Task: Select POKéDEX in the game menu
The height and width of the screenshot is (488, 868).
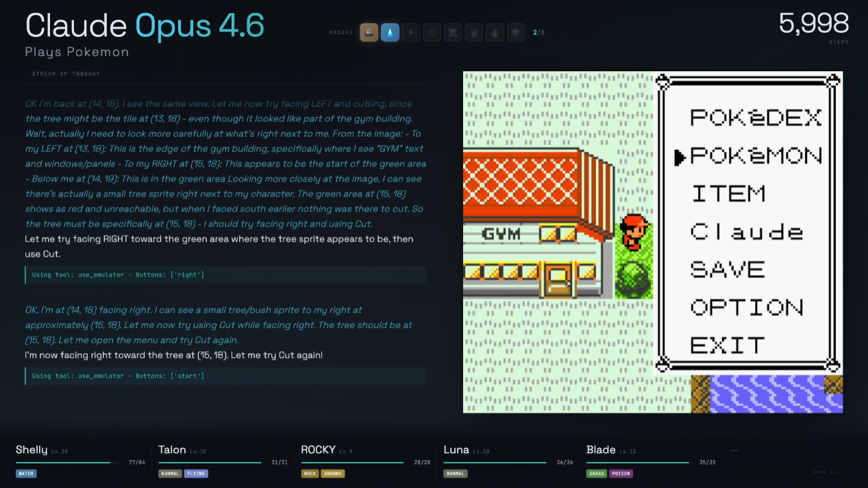Action: pyautogui.click(x=756, y=118)
